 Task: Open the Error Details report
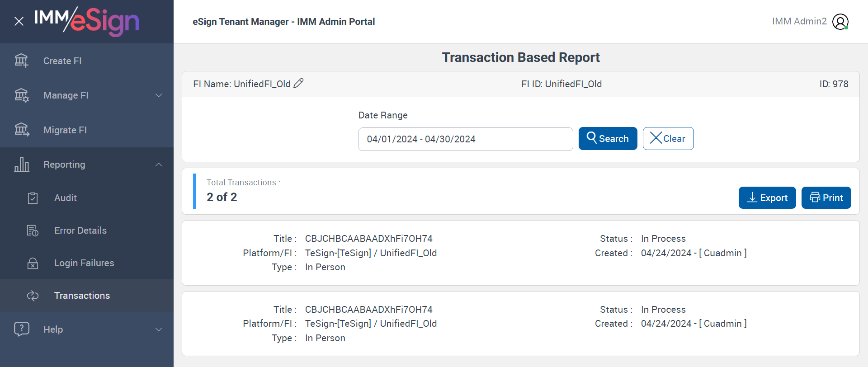87,231
